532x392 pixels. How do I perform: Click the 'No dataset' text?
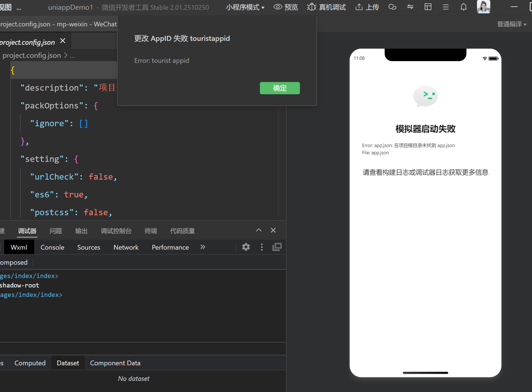click(134, 379)
